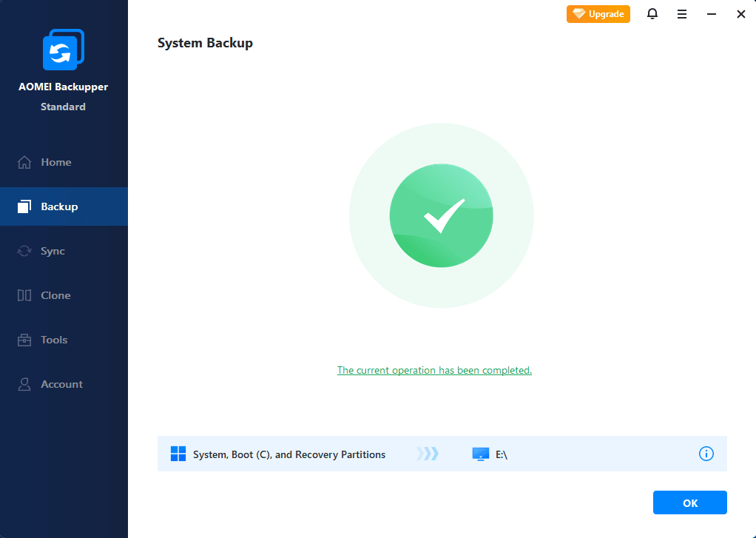This screenshot has width=756, height=538.
Task: Open notifications via the bell icon
Action: click(x=652, y=13)
